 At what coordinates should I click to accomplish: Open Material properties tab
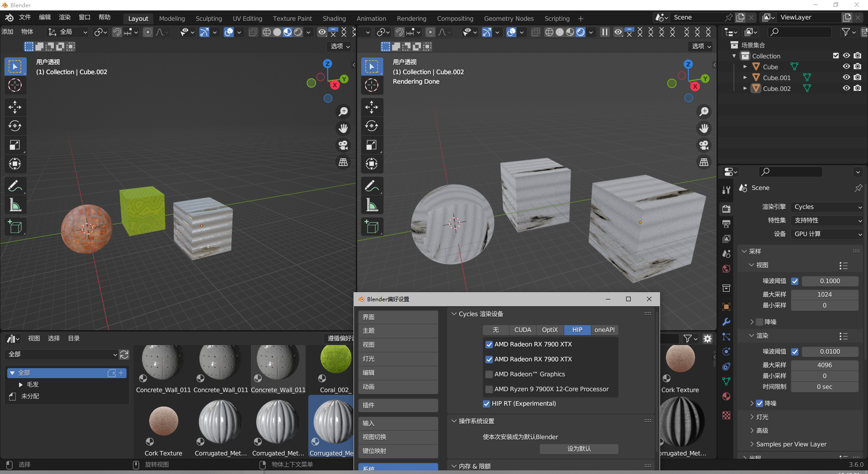tap(726, 397)
